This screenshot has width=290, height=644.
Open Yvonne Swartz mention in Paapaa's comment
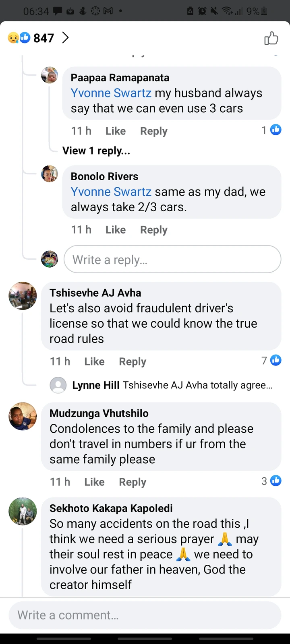[111, 93]
